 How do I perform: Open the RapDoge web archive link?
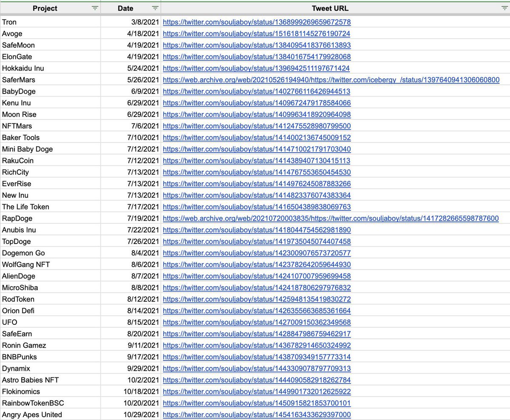pos(331,218)
